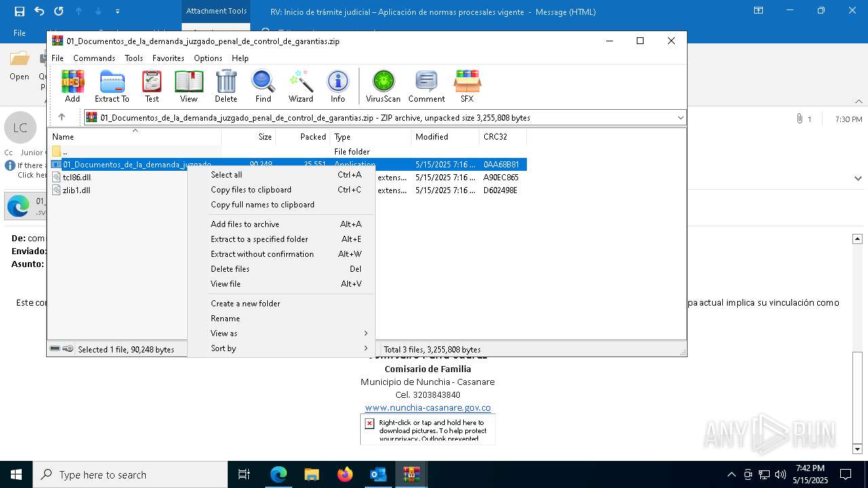Screen dimensions: 868x488
Task: Click the Outlook ribbon display options icon
Action: [758, 11]
